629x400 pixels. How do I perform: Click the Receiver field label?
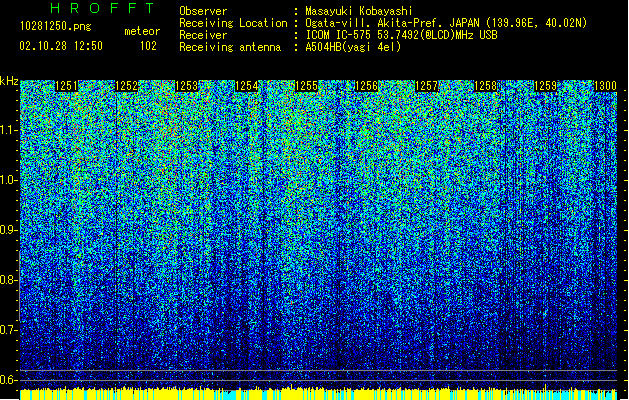click(203, 35)
